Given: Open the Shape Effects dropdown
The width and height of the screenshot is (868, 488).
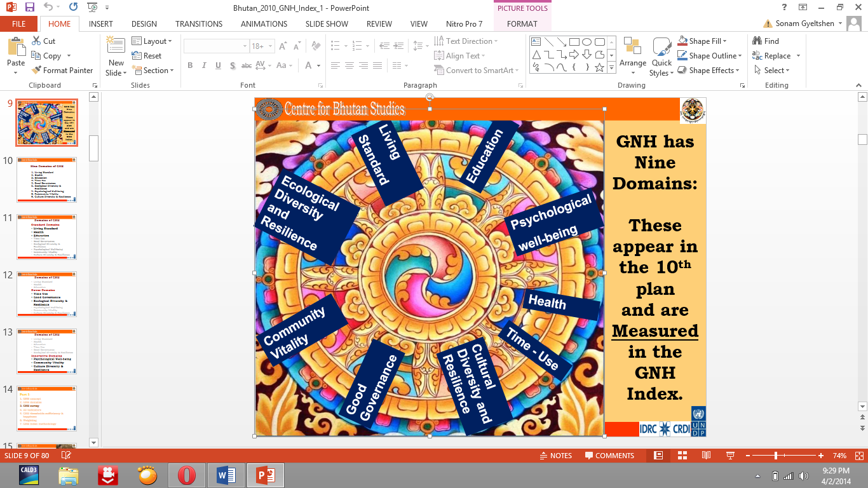Looking at the screenshot, I should (x=709, y=71).
